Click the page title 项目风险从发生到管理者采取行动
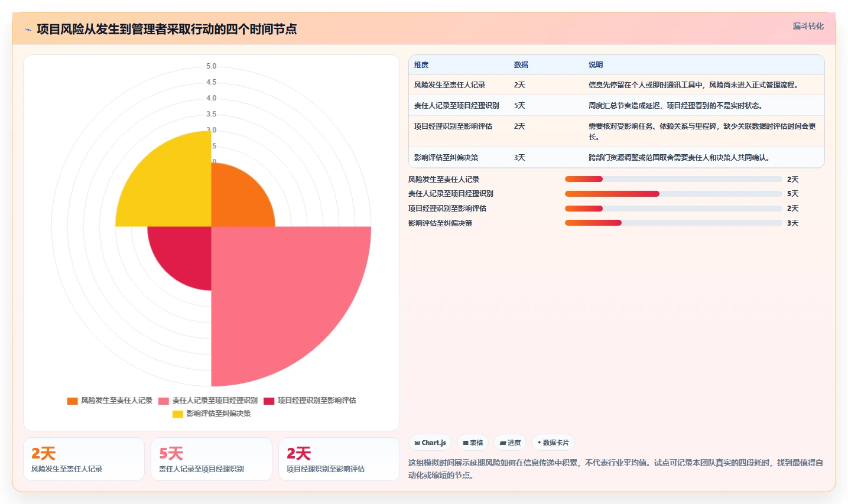This screenshot has width=848, height=504. 167,29
